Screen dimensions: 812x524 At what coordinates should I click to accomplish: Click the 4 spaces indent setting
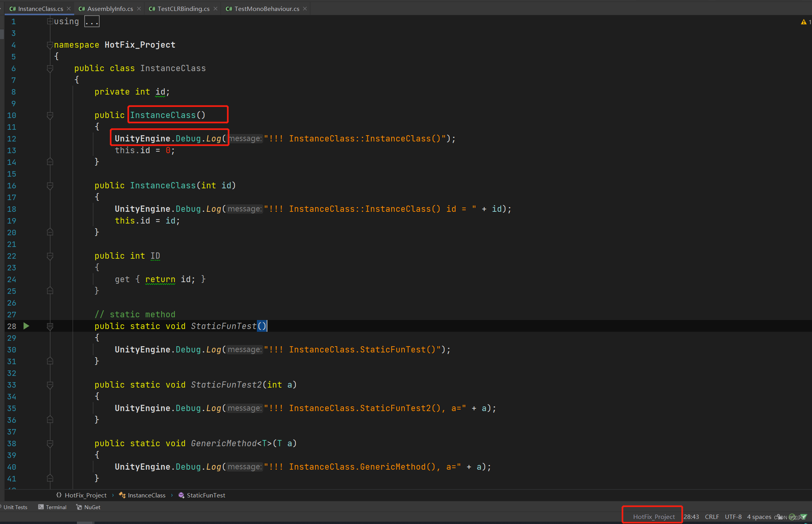pos(759,517)
